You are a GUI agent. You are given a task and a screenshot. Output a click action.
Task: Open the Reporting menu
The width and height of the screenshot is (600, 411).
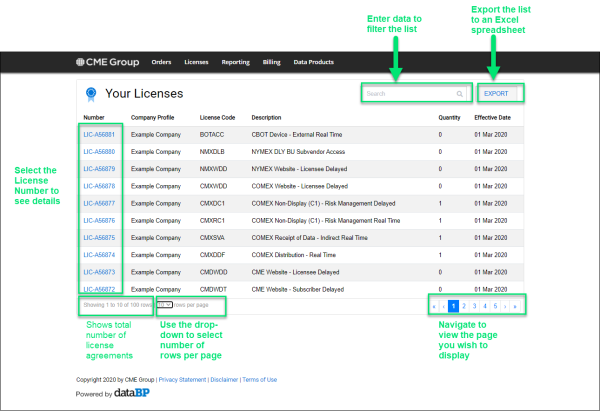point(235,62)
